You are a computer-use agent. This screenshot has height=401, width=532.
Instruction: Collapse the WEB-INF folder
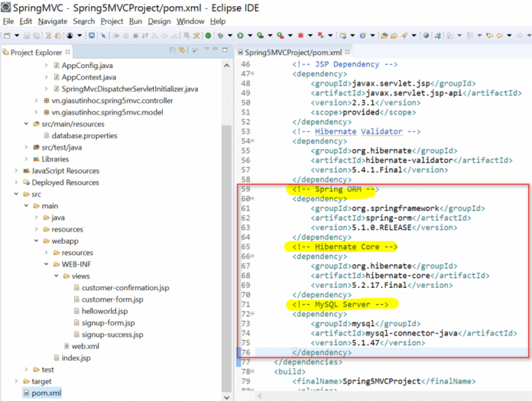click(x=45, y=264)
